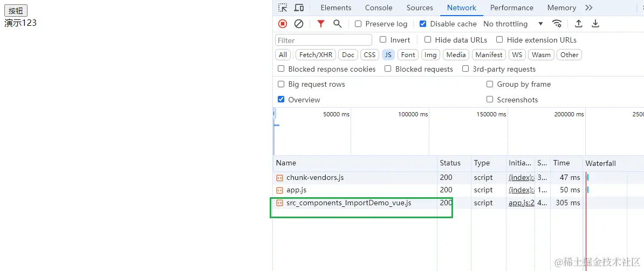
Task: Sort by the Initiator column header
Action: click(x=520, y=163)
